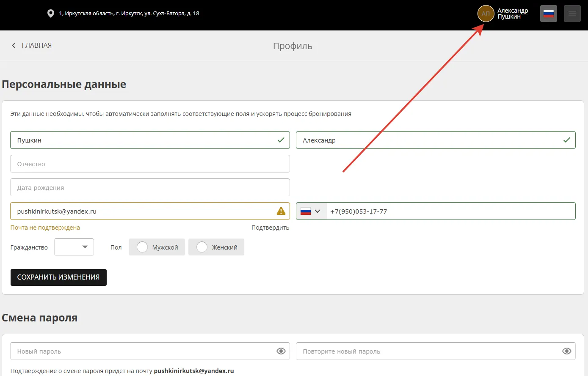Click the bold email in password confirmation note
Viewport: 588px width, 376px height.
click(194, 371)
